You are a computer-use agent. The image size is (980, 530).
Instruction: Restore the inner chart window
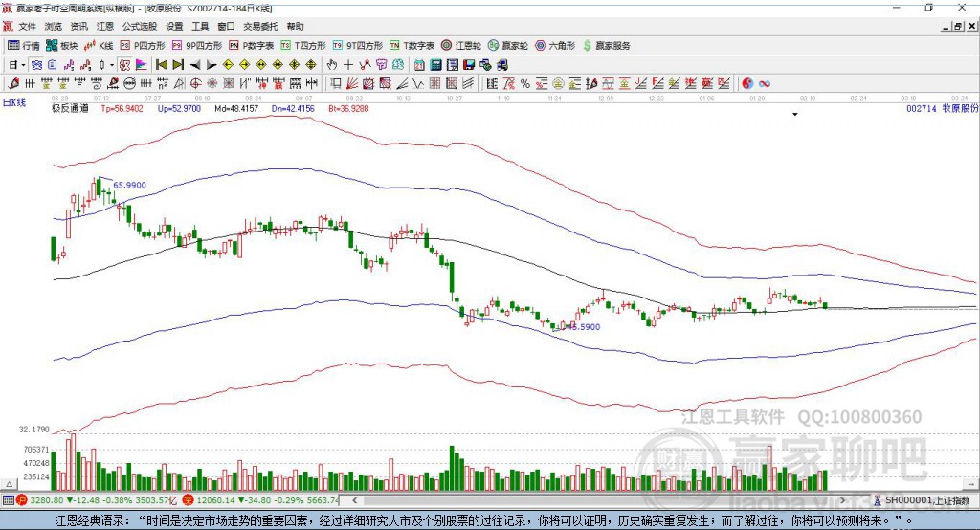click(957, 26)
